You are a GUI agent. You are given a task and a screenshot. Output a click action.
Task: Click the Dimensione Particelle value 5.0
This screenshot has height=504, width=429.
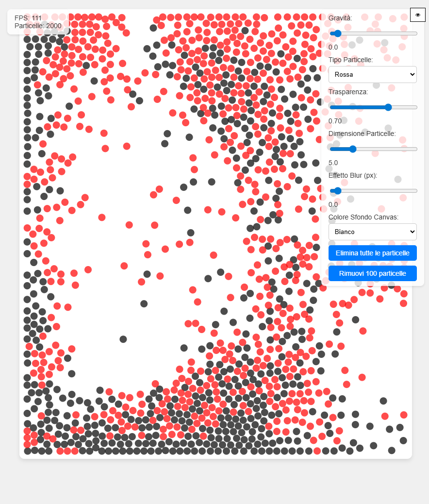[x=333, y=163]
